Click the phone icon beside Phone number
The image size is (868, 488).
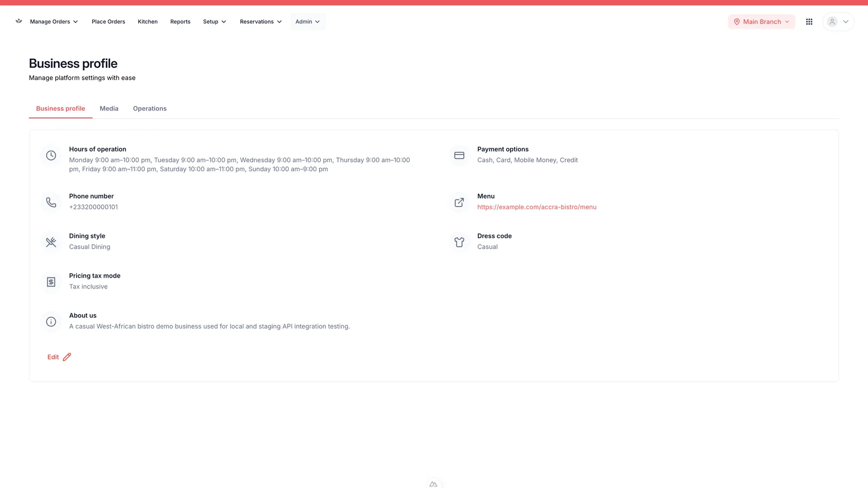(51, 202)
